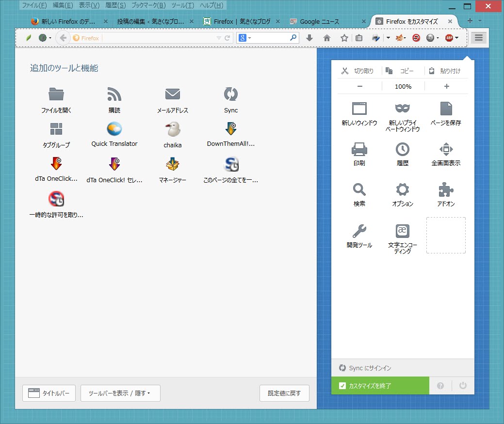The width and height of the screenshot is (504, 424).
Task: Select the 購読 RSS feed icon
Action: (114, 94)
